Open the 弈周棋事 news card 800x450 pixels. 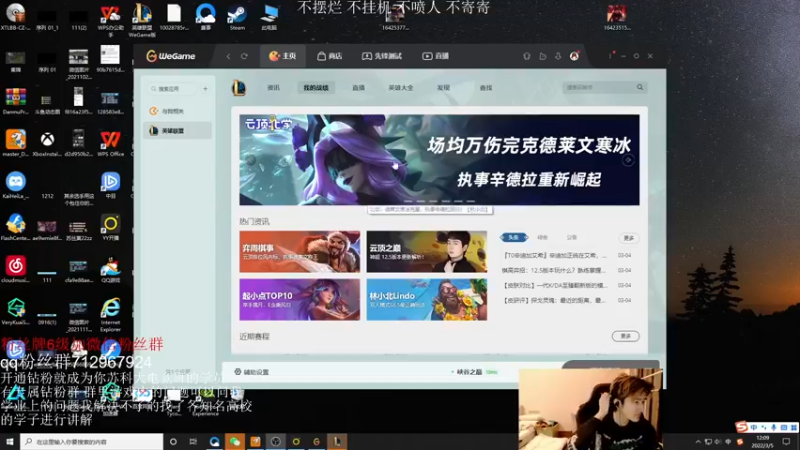299,252
